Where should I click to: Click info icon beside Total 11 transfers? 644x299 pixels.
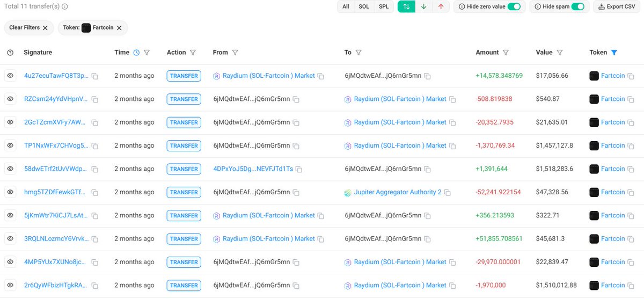(x=65, y=7)
